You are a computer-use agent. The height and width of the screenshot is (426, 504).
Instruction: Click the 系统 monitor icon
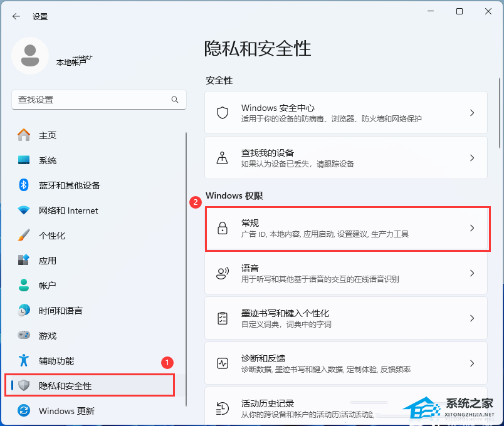coord(24,160)
